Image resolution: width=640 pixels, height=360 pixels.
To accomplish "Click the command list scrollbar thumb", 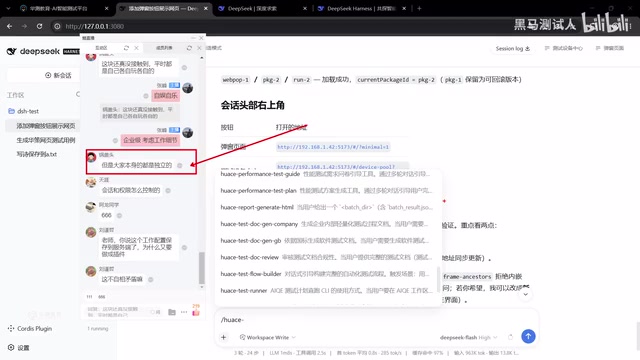I will pos(438,279).
